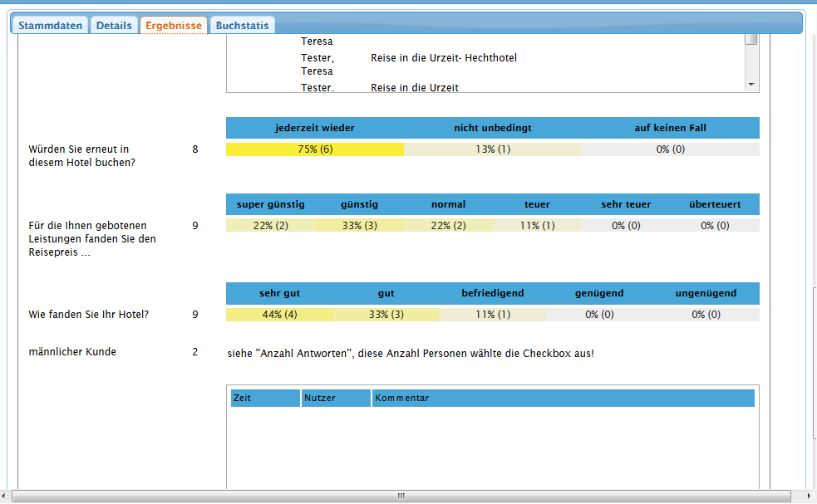Switch to the Details tab

tap(114, 26)
